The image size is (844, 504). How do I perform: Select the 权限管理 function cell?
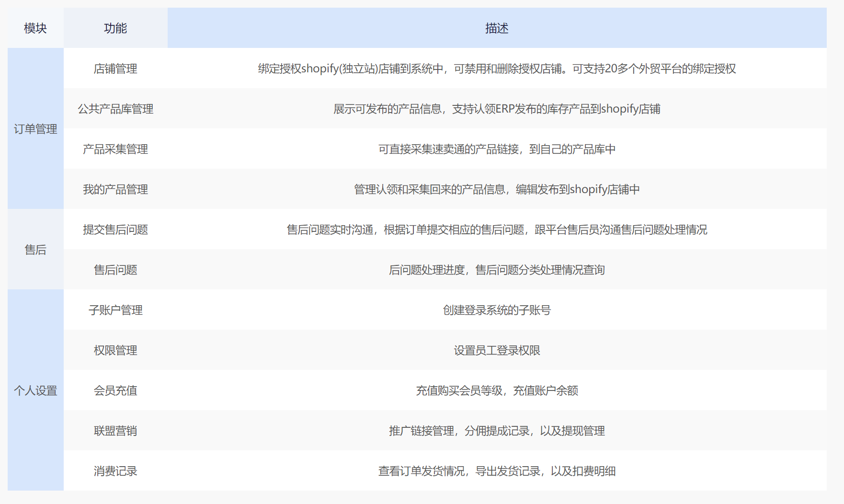coord(115,350)
